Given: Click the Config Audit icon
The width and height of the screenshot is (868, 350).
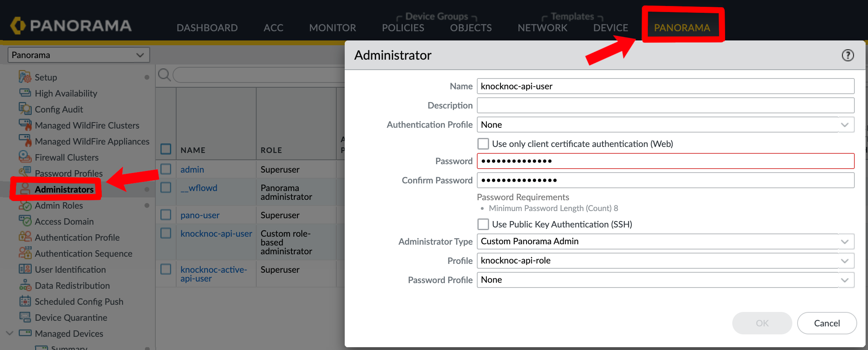Looking at the screenshot, I should pos(25,109).
